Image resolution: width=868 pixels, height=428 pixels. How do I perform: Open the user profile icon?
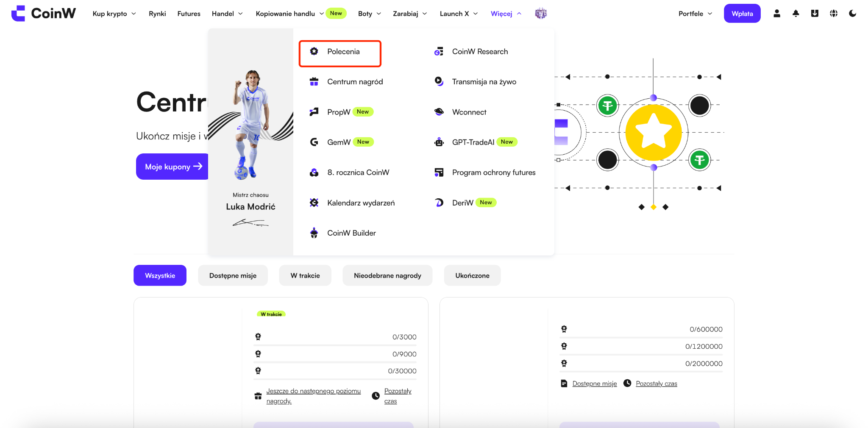pyautogui.click(x=777, y=14)
